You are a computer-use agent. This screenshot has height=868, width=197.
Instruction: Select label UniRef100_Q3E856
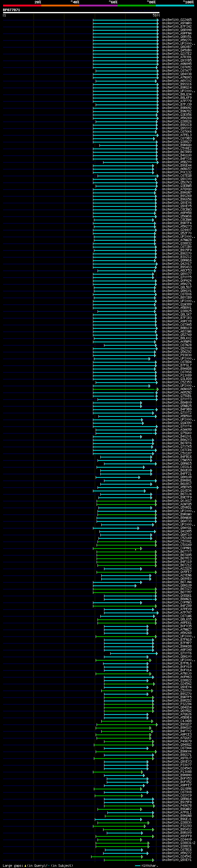pyautogui.click(x=177, y=115)
